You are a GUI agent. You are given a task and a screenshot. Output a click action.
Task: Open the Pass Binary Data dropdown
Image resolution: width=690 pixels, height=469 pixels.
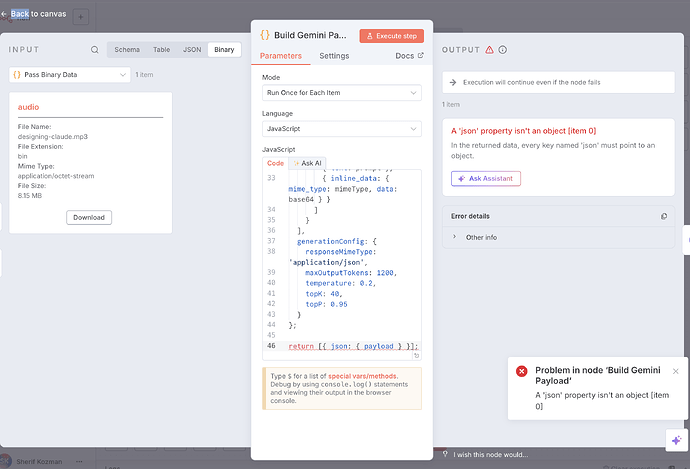coord(70,74)
